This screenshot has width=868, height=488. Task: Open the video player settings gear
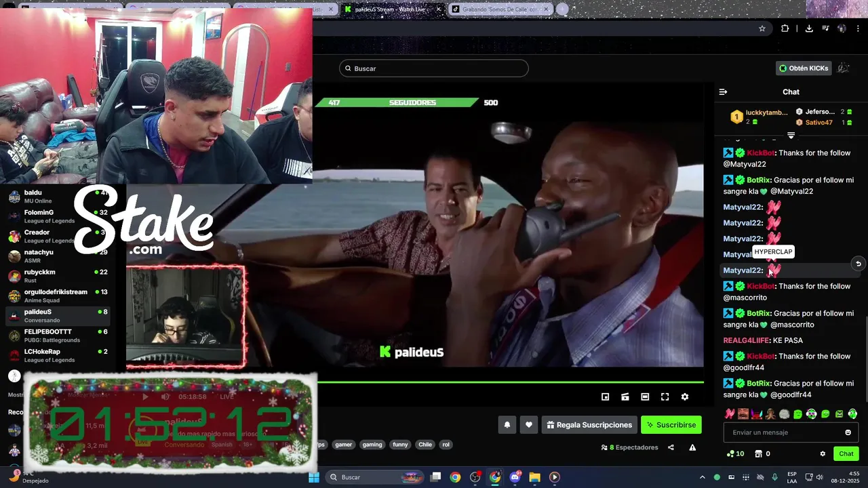click(685, 396)
